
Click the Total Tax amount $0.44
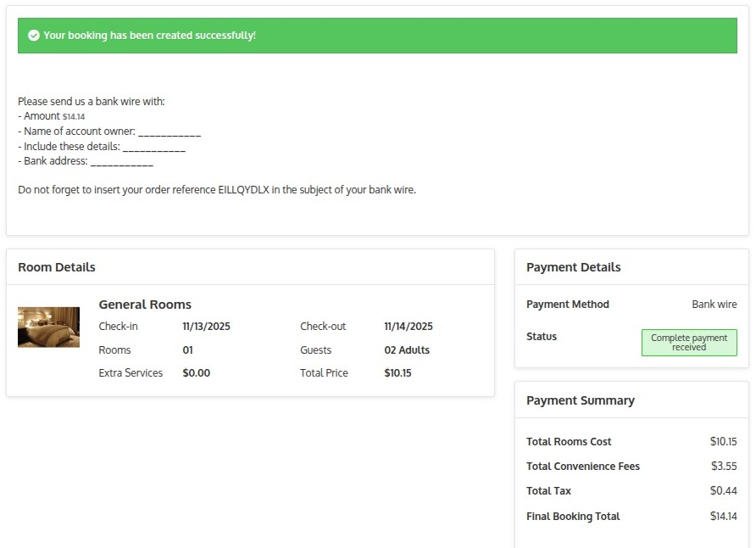tap(723, 491)
